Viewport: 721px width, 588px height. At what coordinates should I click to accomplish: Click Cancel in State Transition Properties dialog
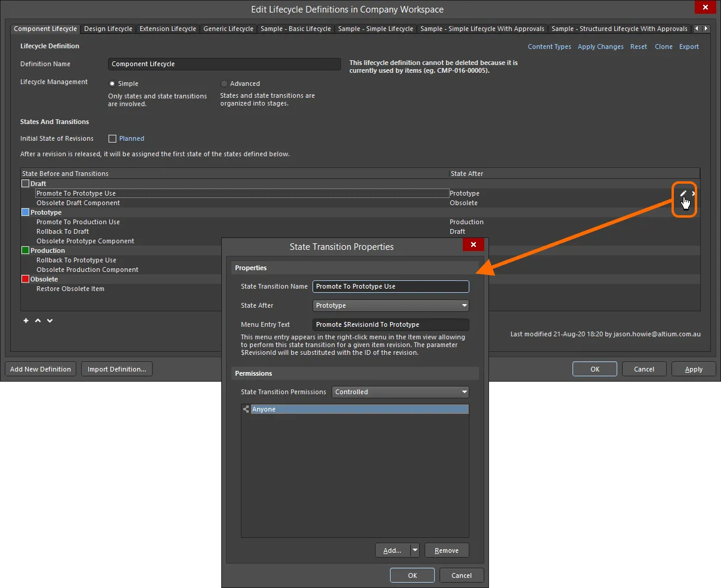462,575
